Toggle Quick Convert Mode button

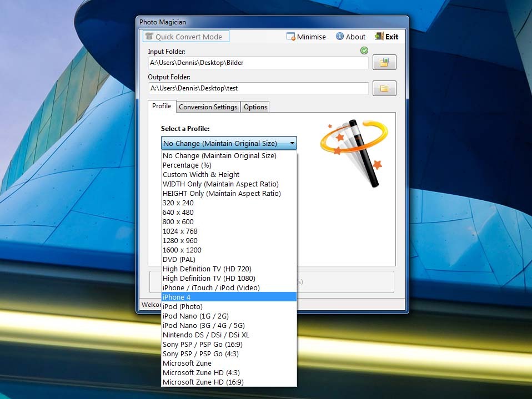coord(186,37)
